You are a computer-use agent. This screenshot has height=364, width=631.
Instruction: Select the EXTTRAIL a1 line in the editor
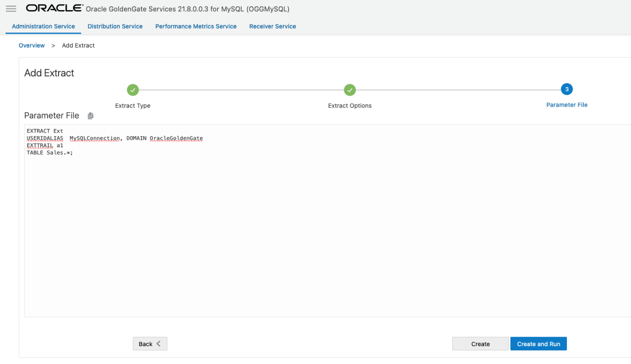click(44, 145)
